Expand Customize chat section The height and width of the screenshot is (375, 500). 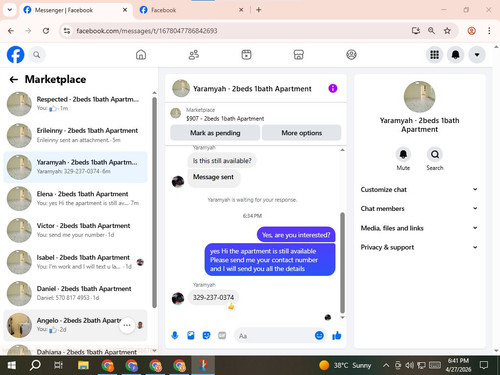[x=419, y=189]
